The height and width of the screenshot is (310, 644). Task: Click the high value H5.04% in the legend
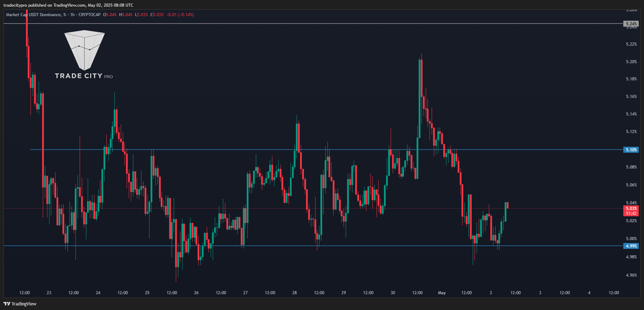(126, 15)
